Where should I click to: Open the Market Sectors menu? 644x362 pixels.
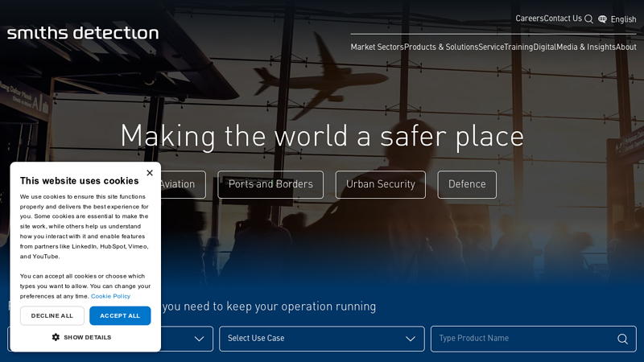point(377,47)
